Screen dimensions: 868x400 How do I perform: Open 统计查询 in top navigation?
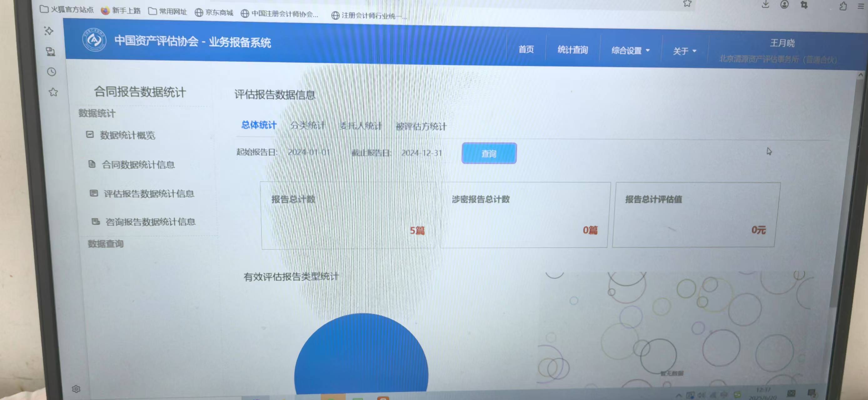tap(573, 50)
